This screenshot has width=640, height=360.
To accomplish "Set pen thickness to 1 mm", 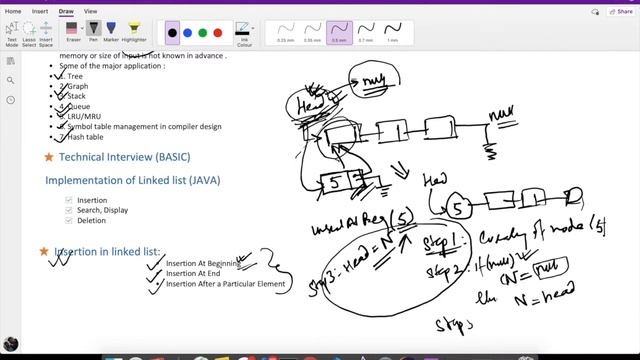I will [x=392, y=33].
